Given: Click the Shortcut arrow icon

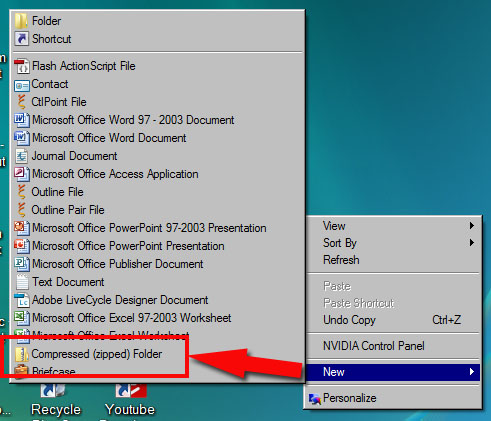Looking at the screenshot, I should click(22, 39).
